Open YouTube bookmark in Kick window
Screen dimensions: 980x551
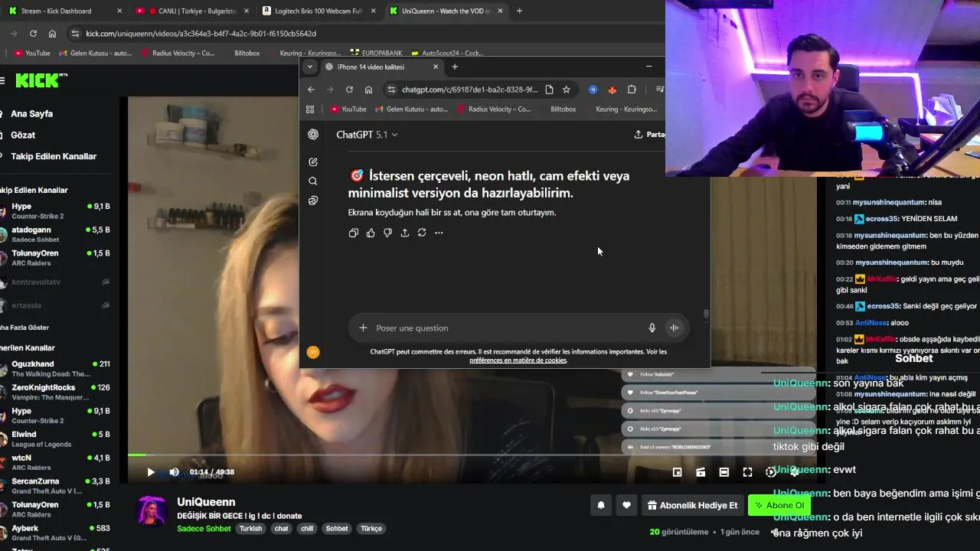[32, 54]
